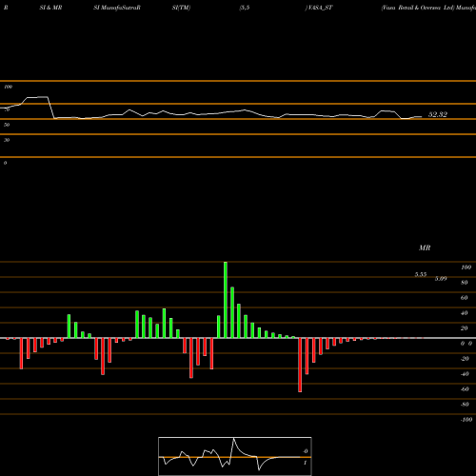476x476 pixels.
Task: Click the 60 label on the MR axis
Action: (465, 298)
